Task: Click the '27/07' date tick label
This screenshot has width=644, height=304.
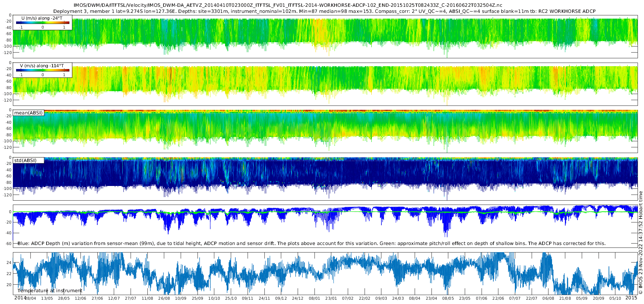Action: [131, 298]
